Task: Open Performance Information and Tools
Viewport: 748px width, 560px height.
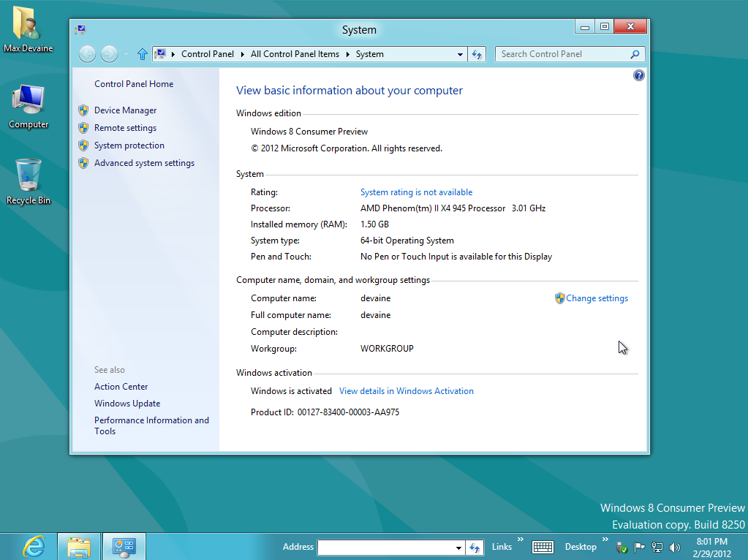Action: pyautogui.click(x=151, y=425)
